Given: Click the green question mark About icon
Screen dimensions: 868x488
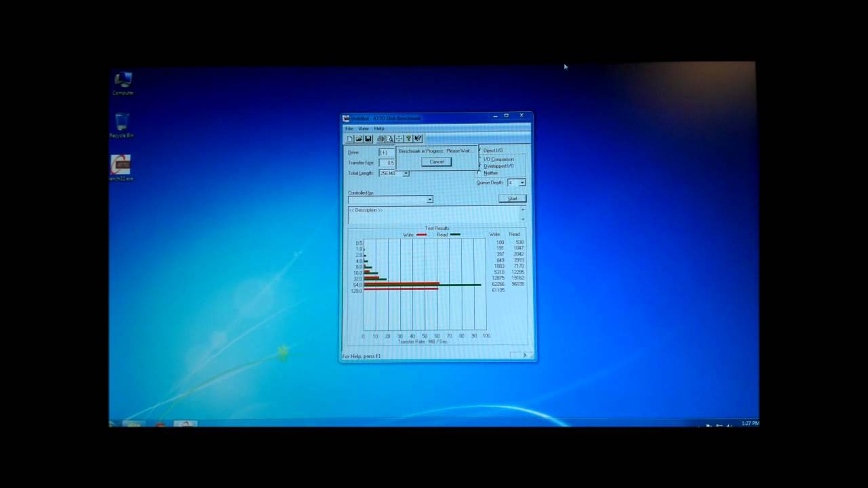Looking at the screenshot, I should (408, 139).
